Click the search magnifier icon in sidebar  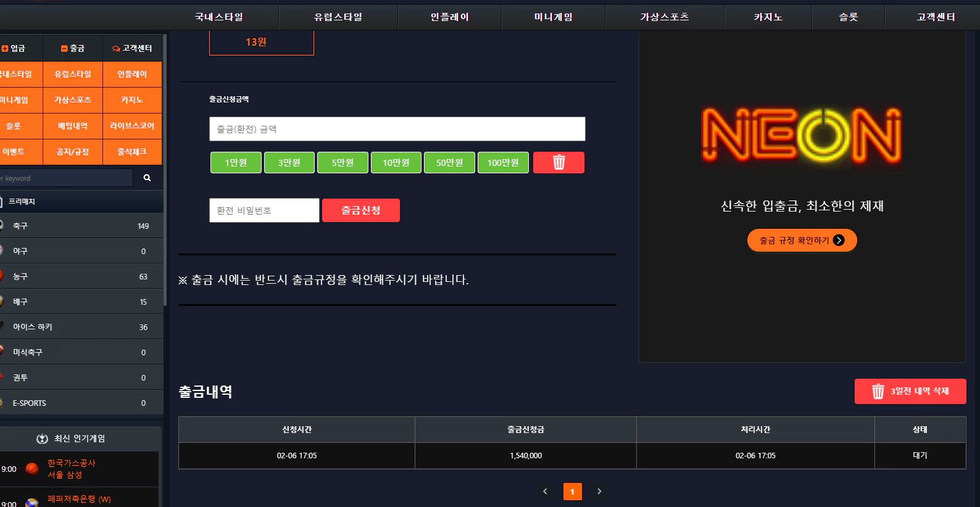click(147, 178)
